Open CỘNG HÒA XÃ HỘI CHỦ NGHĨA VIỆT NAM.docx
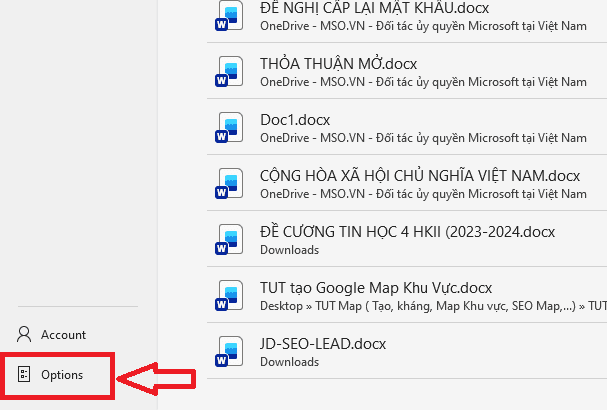 coord(419,175)
